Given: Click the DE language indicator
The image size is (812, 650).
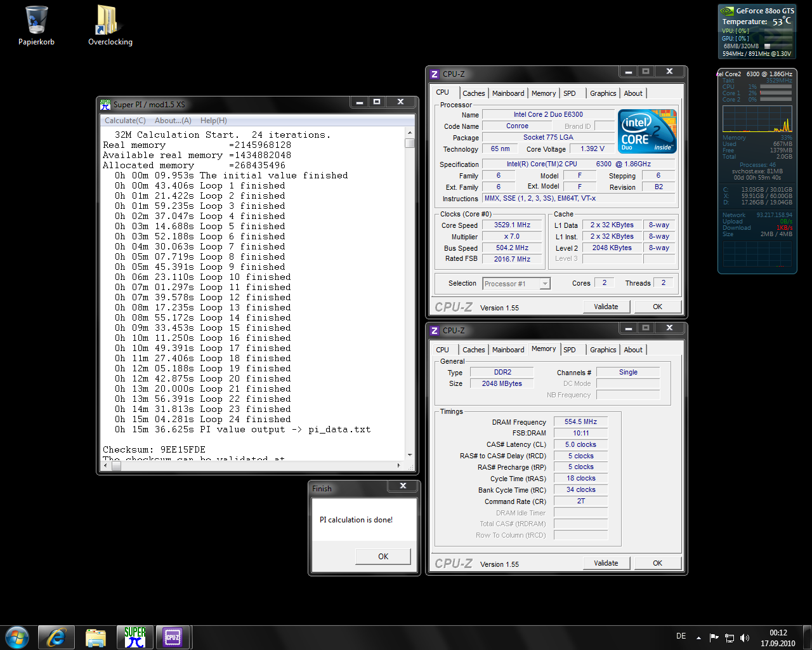Looking at the screenshot, I should point(681,636).
